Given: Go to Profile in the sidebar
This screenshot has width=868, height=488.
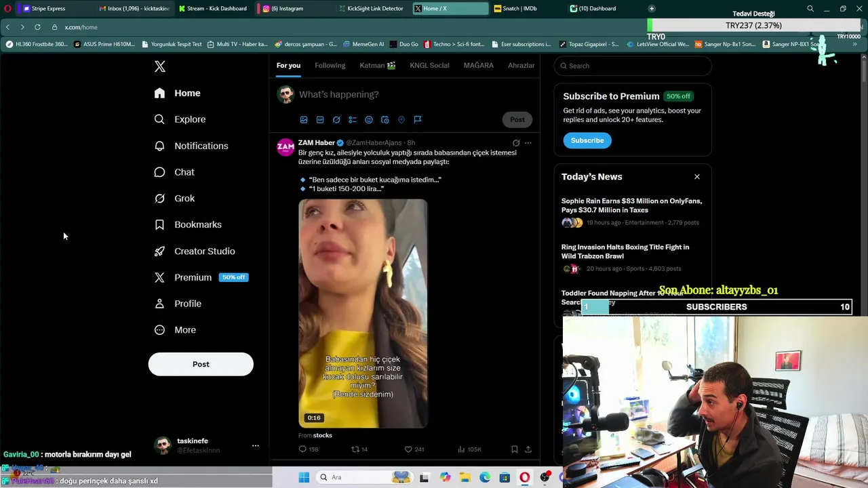Looking at the screenshot, I should (178, 304).
